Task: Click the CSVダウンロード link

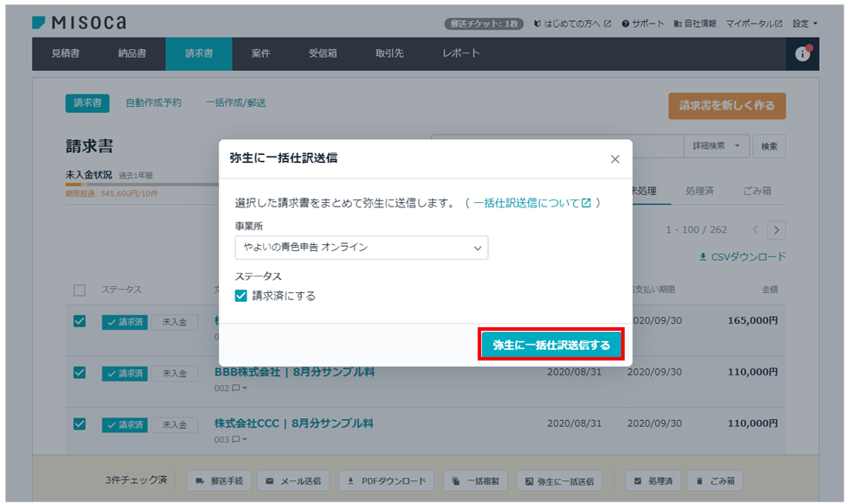Action: [x=743, y=257]
